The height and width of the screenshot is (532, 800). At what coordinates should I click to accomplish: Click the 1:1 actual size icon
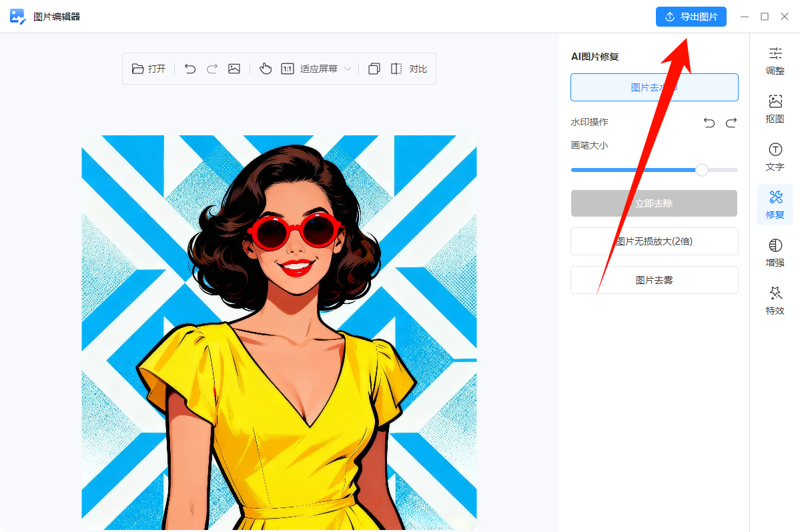tap(288, 69)
